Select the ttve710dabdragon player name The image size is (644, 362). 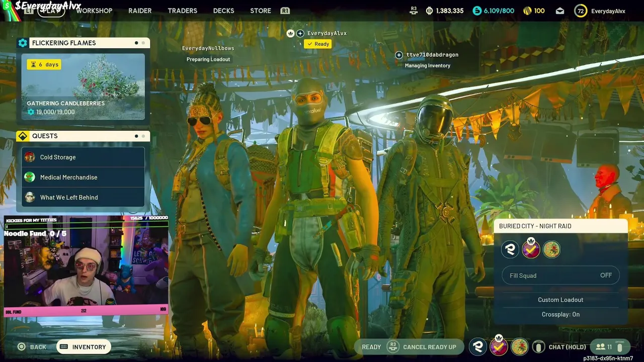point(432,55)
